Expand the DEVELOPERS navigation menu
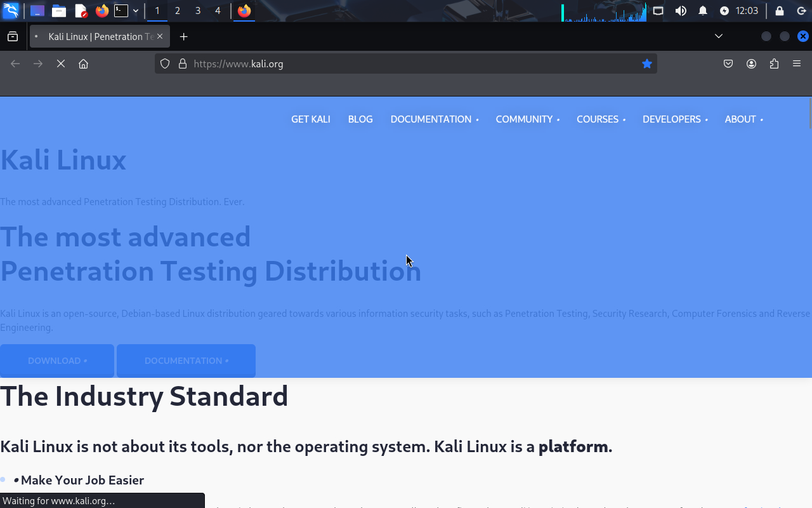This screenshot has width=812, height=508. [675, 119]
